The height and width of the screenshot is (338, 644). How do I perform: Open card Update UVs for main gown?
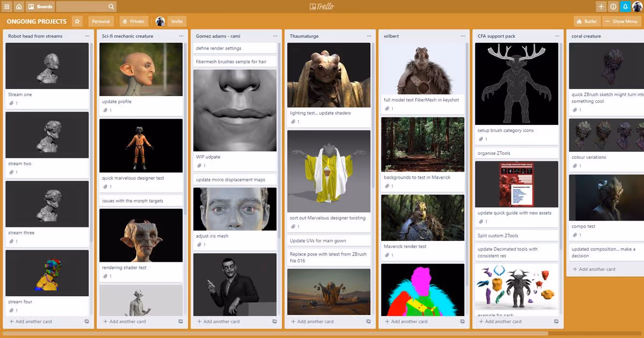328,241
